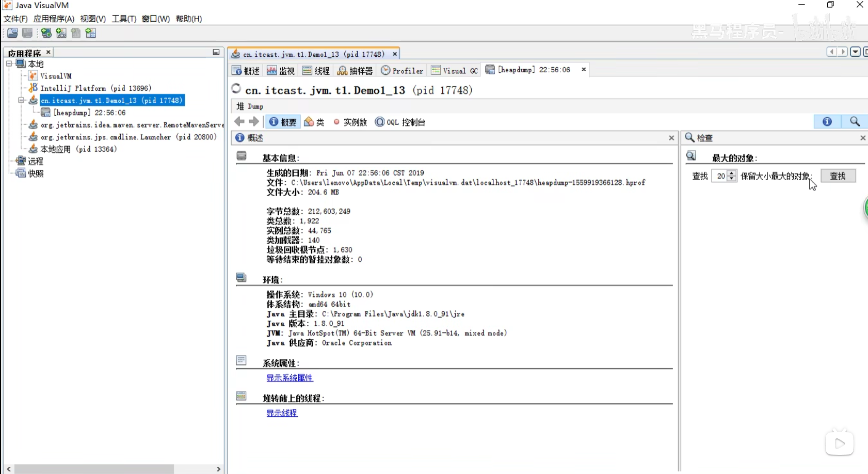This screenshot has width=868, height=474.
Task: Open the OQL 控制台 view
Action: [400, 122]
